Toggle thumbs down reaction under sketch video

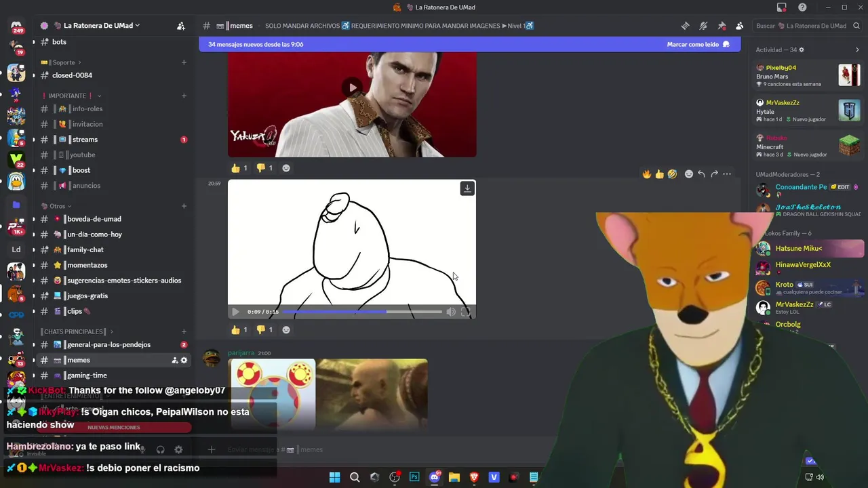tap(264, 330)
